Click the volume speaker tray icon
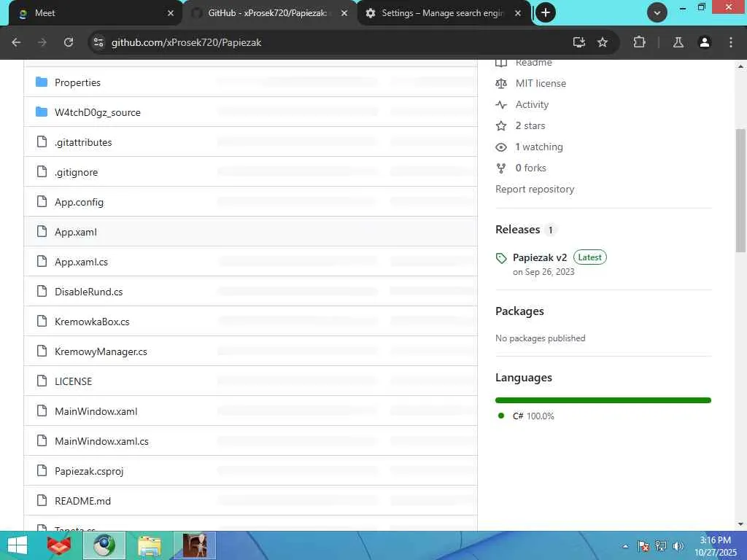This screenshot has width=747, height=560. tap(678, 546)
